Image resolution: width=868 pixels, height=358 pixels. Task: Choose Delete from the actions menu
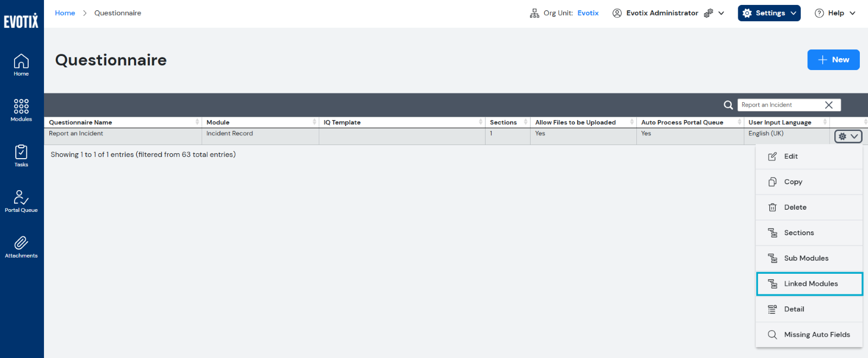(795, 208)
